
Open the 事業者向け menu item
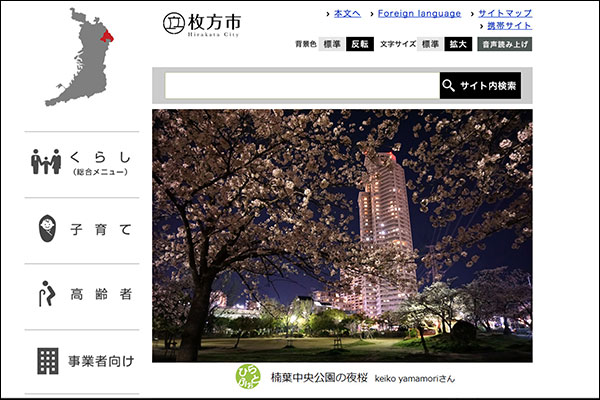click(x=100, y=361)
